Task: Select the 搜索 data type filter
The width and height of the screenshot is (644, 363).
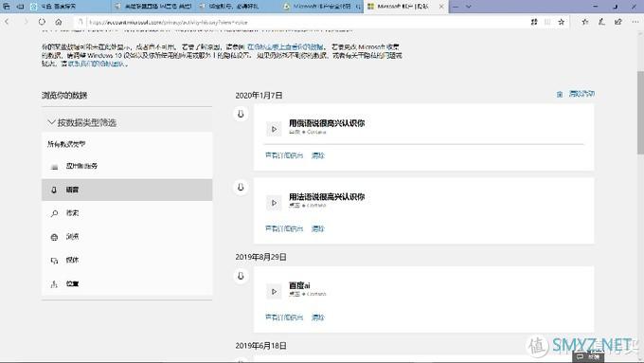Action: 127,213
